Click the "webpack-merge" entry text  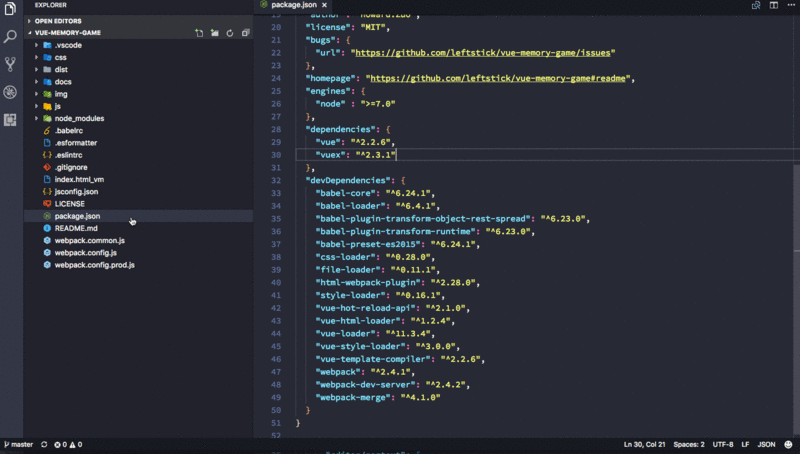pyautogui.click(x=378, y=397)
